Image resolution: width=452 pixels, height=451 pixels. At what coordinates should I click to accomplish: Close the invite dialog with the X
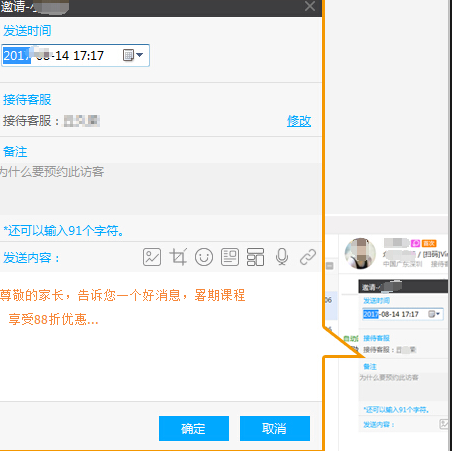tap(310, 6)
